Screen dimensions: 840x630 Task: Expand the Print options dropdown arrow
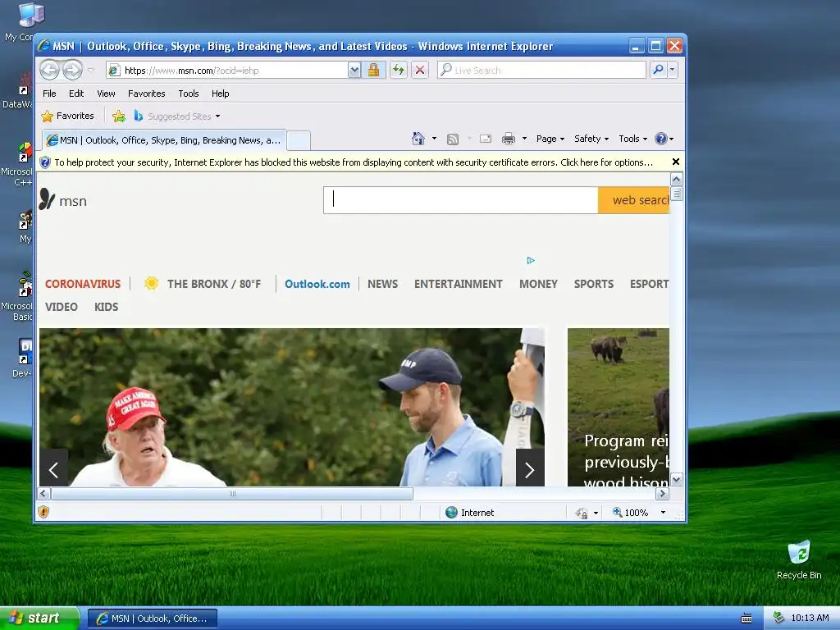coord(524,139)
